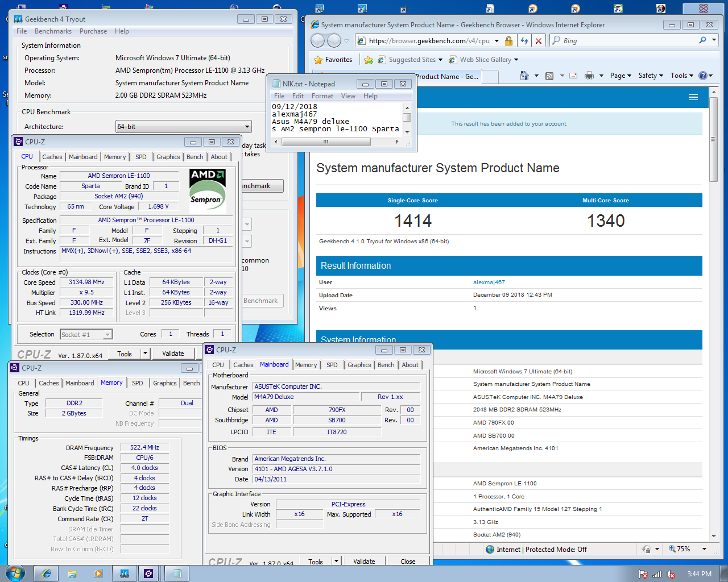Click the security lock icon in address bar
Viewport: 728px width, 582px height.
508,41
